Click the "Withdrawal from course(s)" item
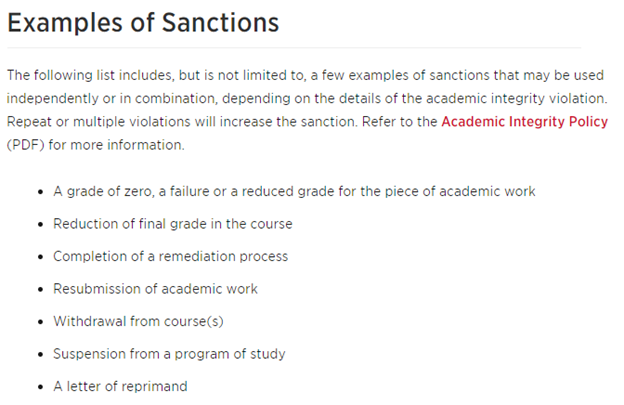 (140, 321)
